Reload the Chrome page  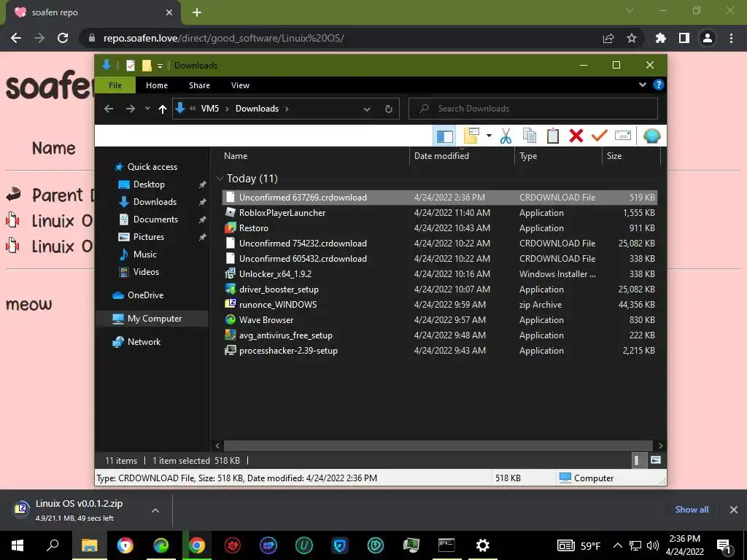[63, 38]
